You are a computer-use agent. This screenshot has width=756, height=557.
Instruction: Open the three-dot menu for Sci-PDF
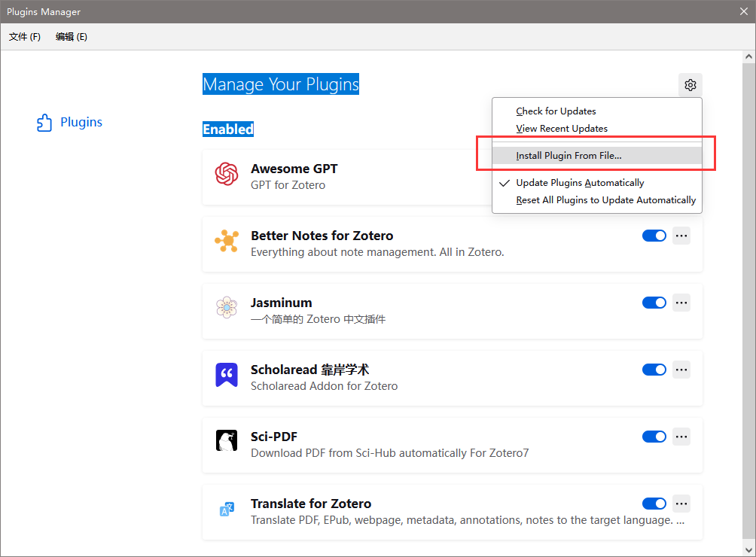point(681,437)
